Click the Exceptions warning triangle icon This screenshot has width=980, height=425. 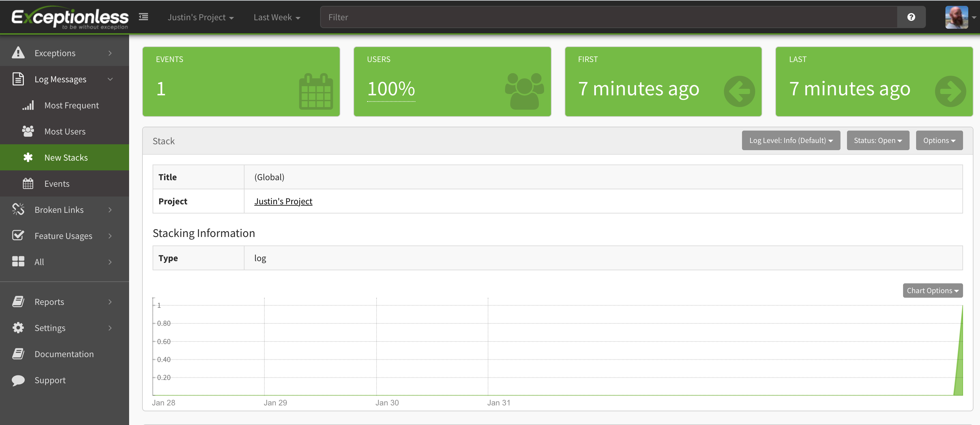18,53
